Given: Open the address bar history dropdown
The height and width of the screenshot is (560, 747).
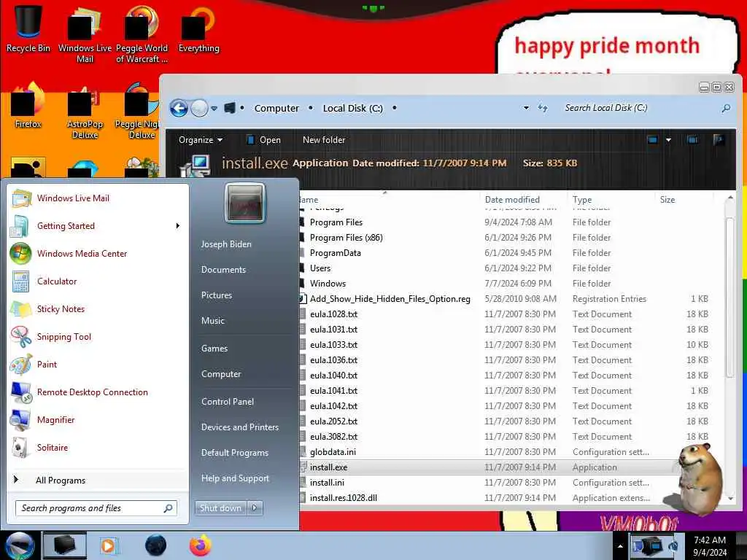Looking at the screenshot, I should [x=526, y=108].
